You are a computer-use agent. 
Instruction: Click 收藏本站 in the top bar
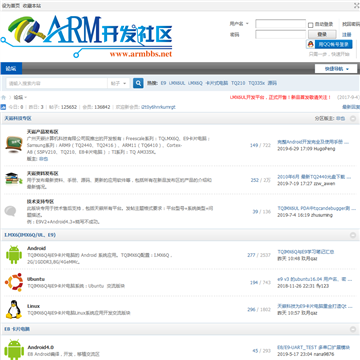pyautogui.click(x=32, y=6)
